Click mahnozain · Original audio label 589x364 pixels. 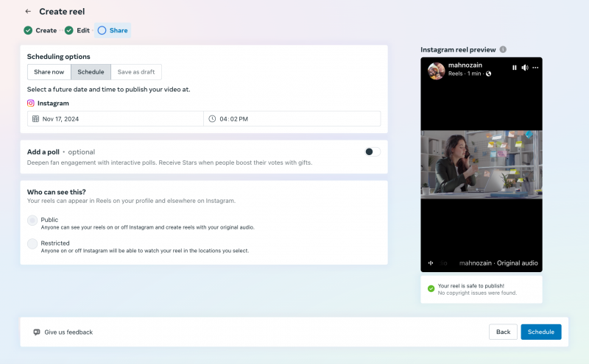click(x=498, y=263)
